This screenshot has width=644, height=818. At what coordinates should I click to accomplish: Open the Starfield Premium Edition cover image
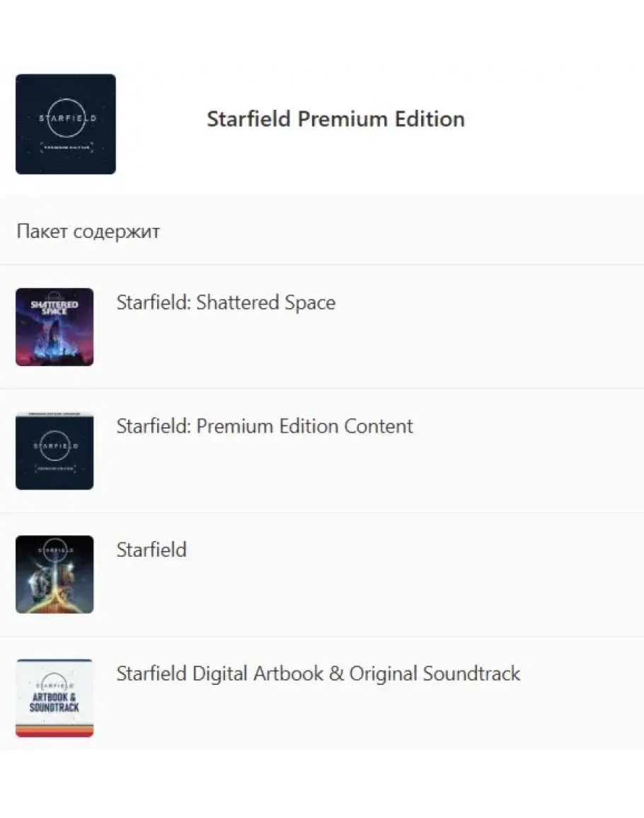[65, 124]
